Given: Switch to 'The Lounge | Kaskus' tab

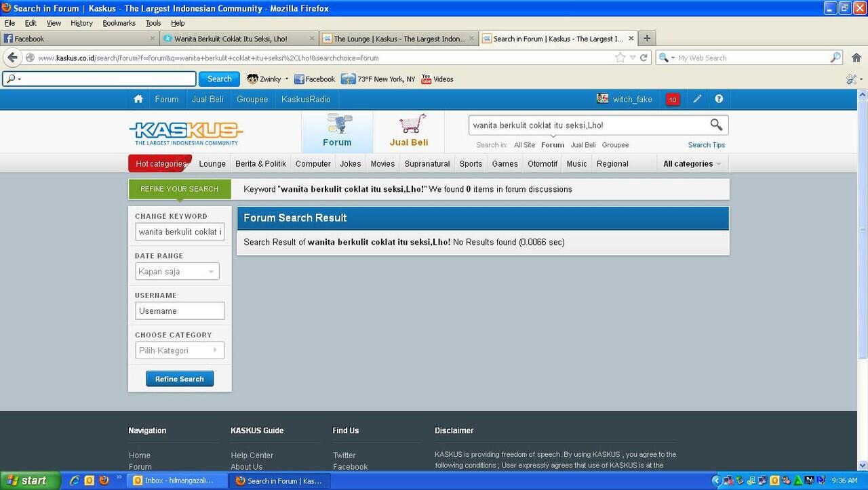Looking at the screenshot, I should 399,39.
